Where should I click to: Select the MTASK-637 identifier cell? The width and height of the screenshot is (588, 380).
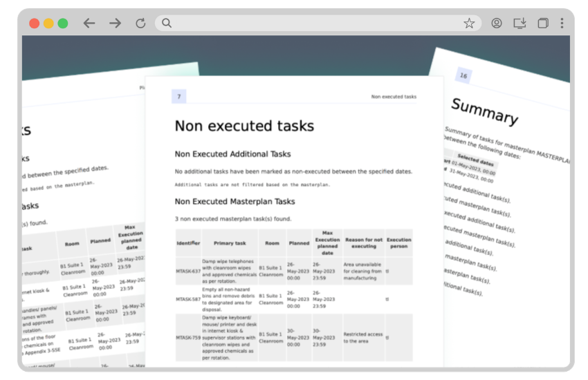(188, 270)
